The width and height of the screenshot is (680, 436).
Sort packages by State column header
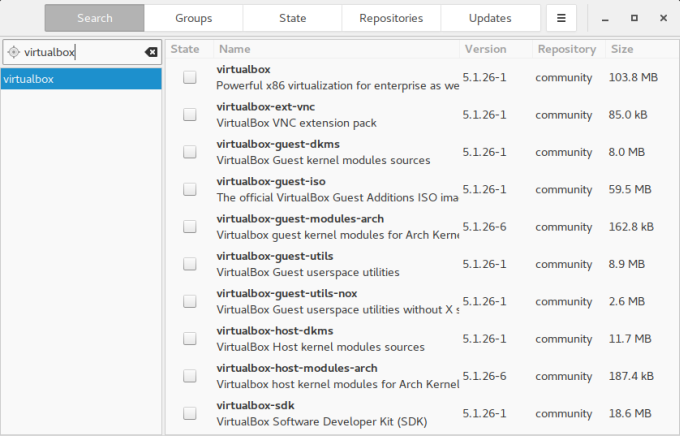point(190,49)
